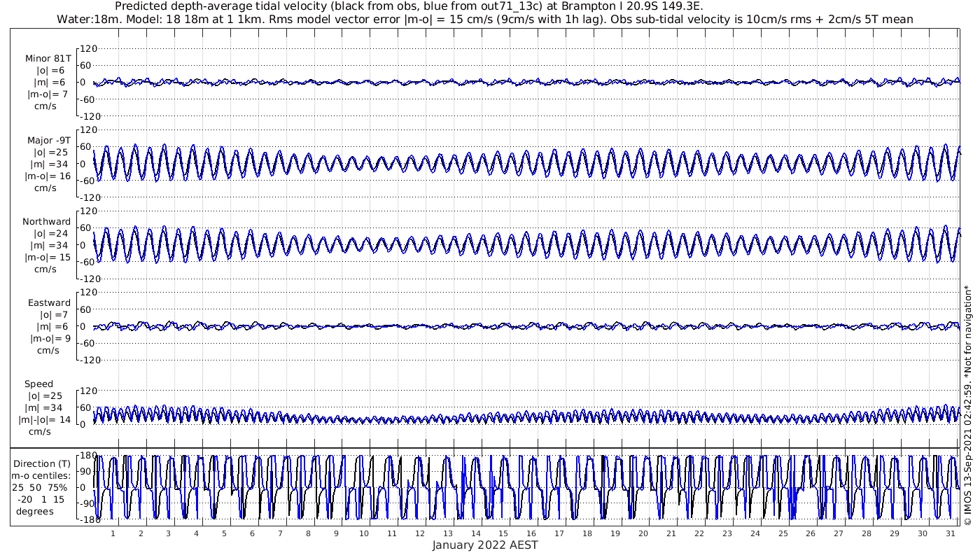980x560 pixels.
Task: Click the 'Northward' panel label
Action: point(46,222)
